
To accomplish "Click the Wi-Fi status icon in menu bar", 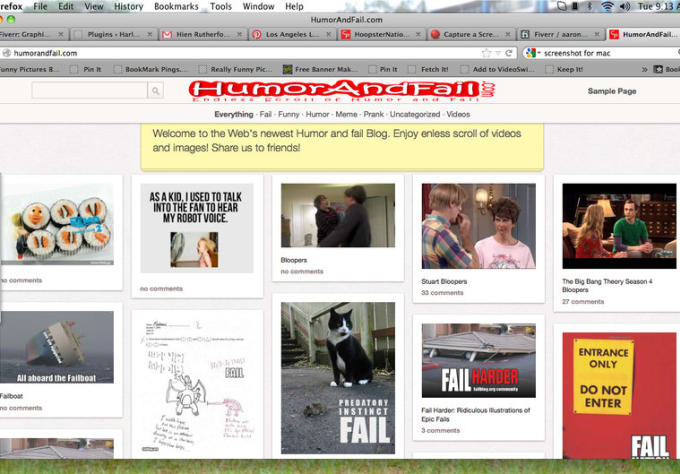I will 608,6.
